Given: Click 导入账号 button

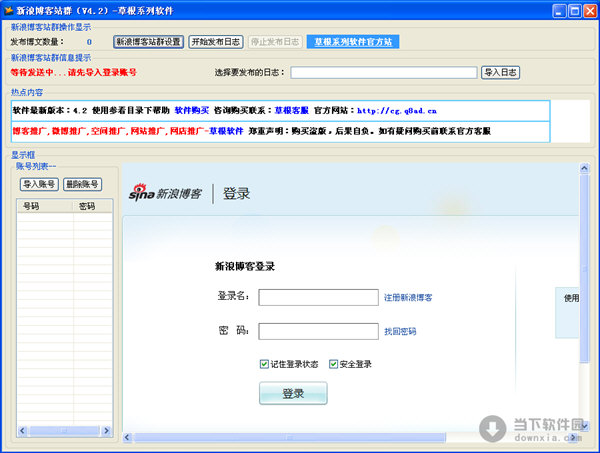Looking at the screenshot, I should coord(39,184).
